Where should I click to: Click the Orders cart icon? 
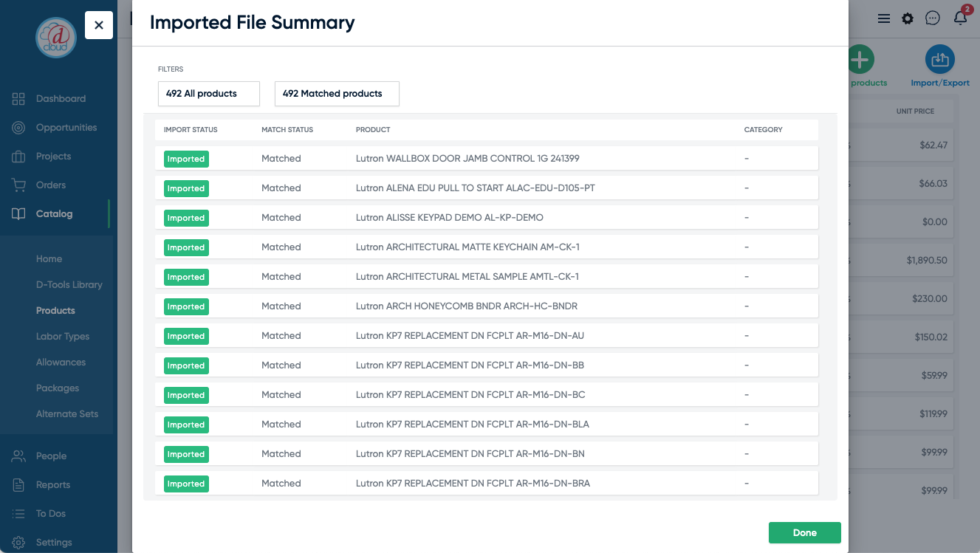coord(18,185)
